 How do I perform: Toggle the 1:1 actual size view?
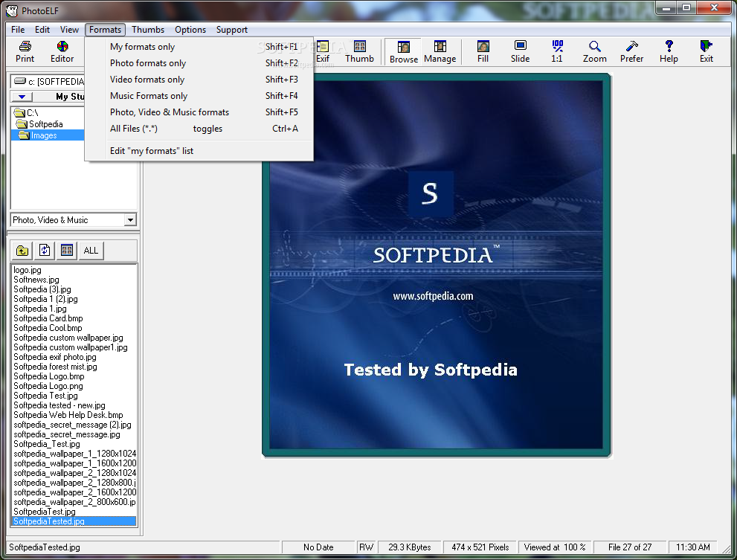(557, 51)
